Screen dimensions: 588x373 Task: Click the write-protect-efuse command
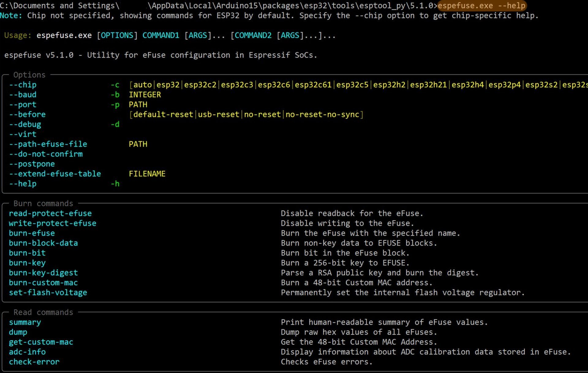point(53,223)
